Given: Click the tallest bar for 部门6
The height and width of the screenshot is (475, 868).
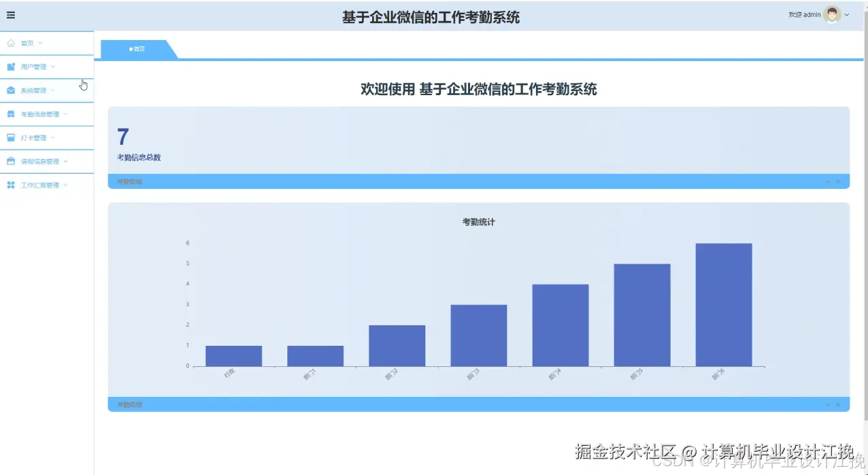Looking at the screenshot, I should (x=724, y=305).
